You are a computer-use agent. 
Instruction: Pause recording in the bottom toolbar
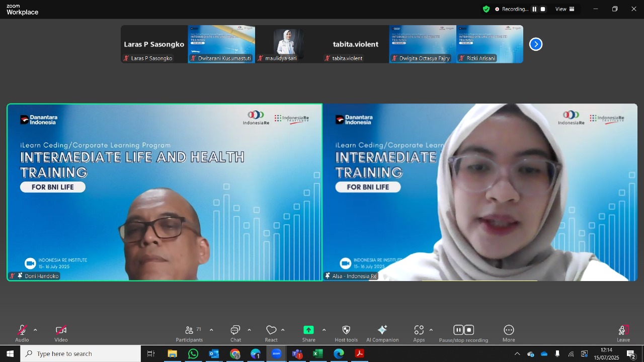458,330
